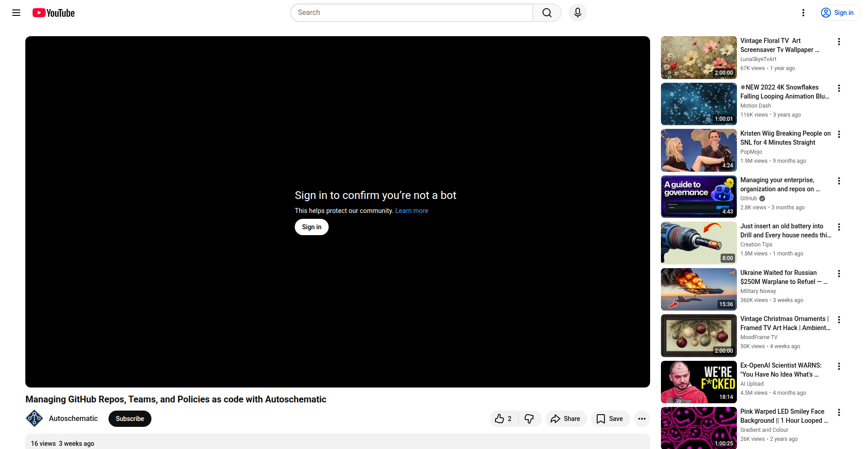Click Ex-OpenAI Scientist WARNS video title
The image size is (868, 449).
(781, 370)
